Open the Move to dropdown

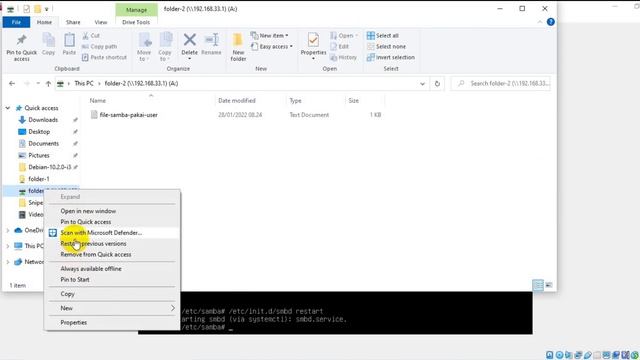144,47
